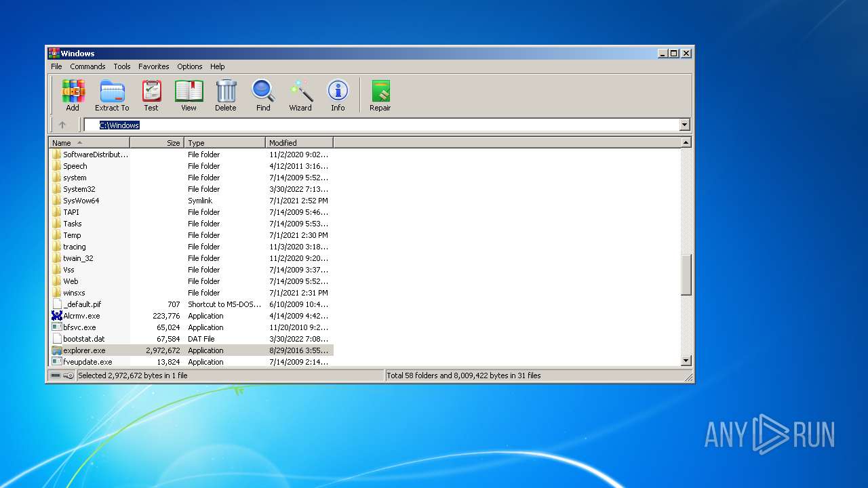Viewport: 868px width, 488px height.
Task: Open the Commands menu
Action: [x=87, y=66]
